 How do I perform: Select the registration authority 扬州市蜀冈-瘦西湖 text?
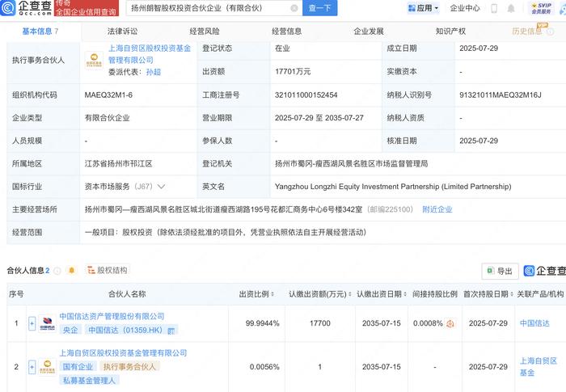[x=351, y=163]
